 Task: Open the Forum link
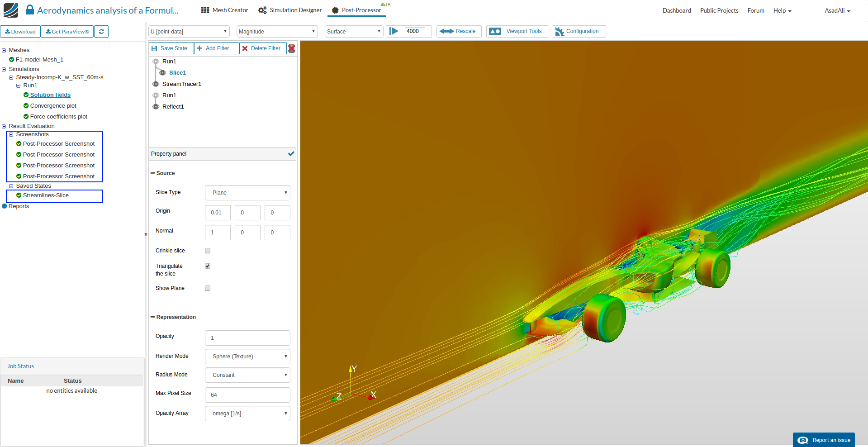click(x=756, y=10)
